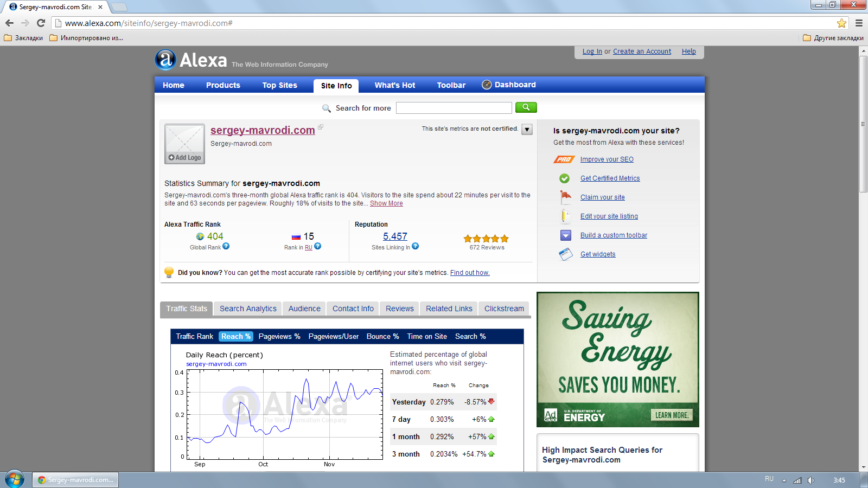Switch to the Related Links tab

click(449, 309)
